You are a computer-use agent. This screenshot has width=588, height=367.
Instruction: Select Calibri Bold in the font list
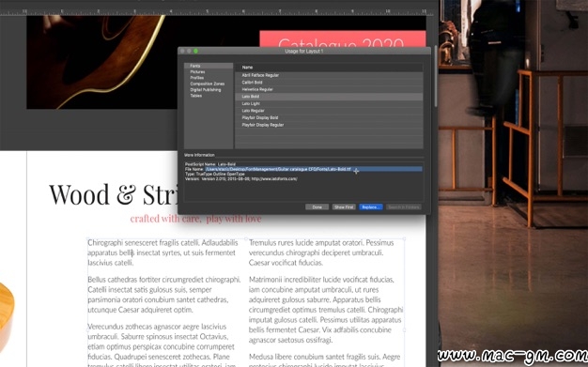click(329, 83)
